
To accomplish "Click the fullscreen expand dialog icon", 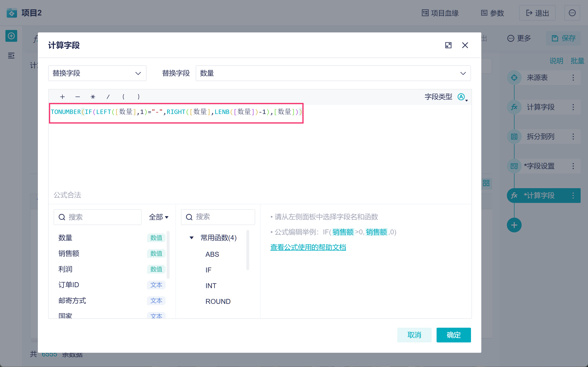I will pyautogui.click(x=448, y=45).
